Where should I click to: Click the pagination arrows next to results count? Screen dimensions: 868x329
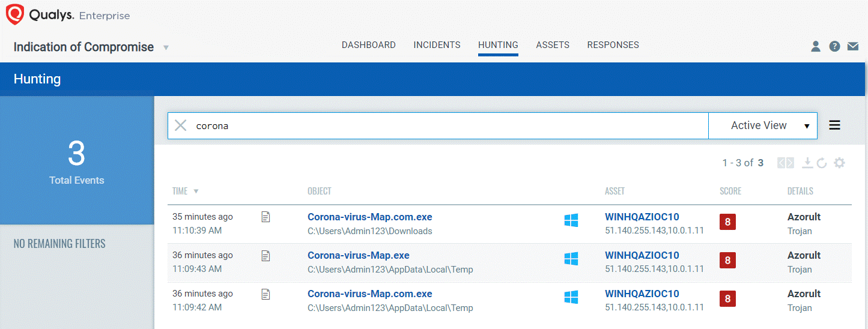coord(786,163)
